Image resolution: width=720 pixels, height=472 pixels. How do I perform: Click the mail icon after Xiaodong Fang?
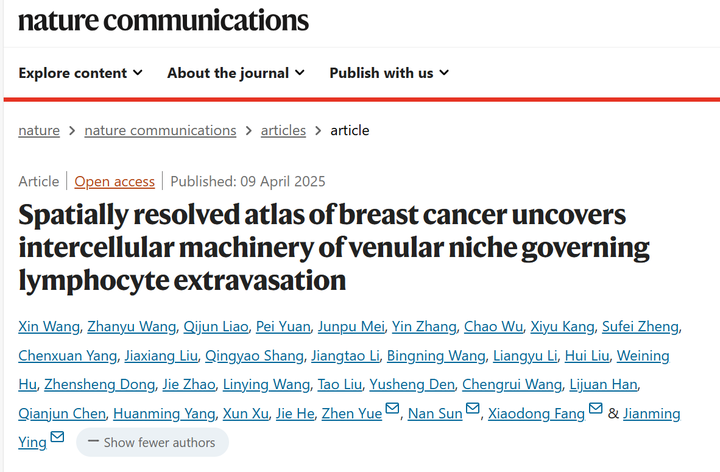point(596,410)
